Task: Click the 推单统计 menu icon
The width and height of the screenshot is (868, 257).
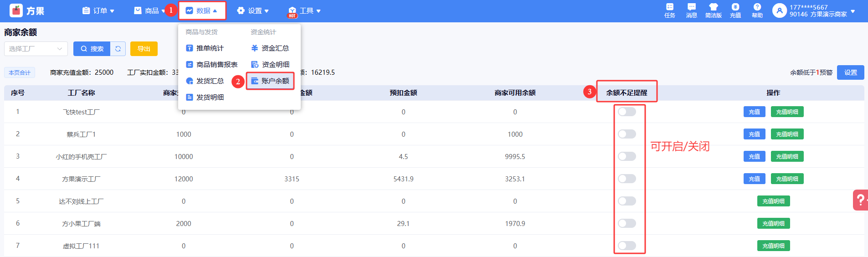Action: [x=190, y=48]
